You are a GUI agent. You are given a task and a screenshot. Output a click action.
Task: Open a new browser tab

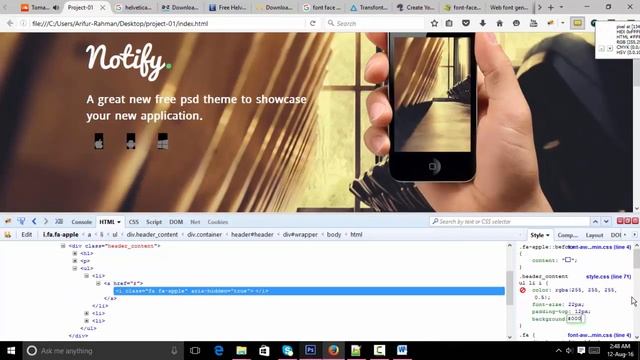click(551, 7)
